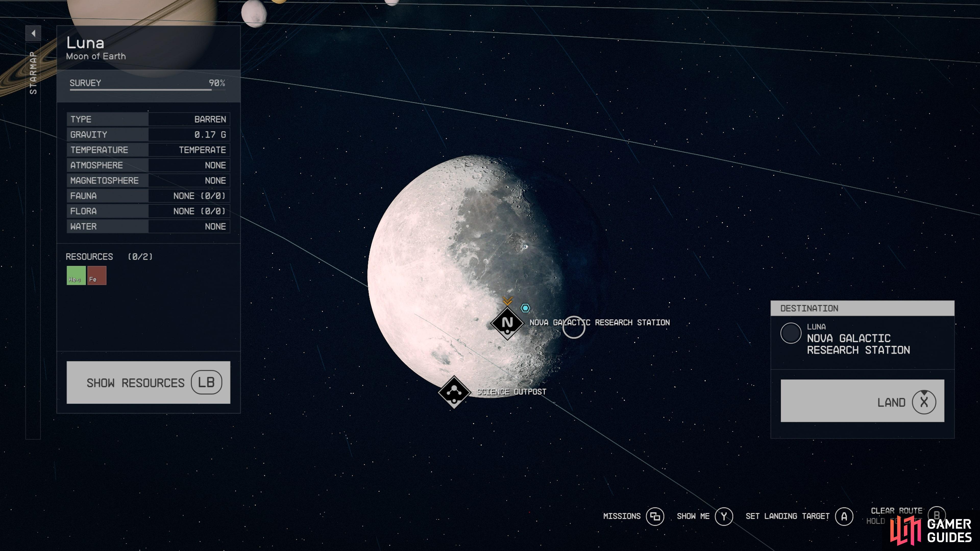Select the Nova Galactic Research Station diamond marker
The image size is (980, 551).
tap(507, 323)
